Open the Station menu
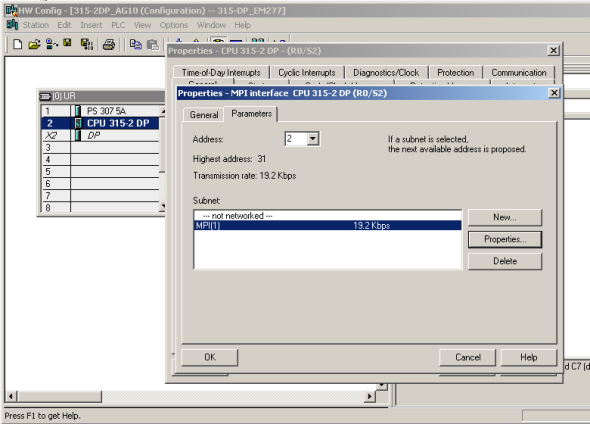This screenshot has width=590, height=424. pos(36,25)
